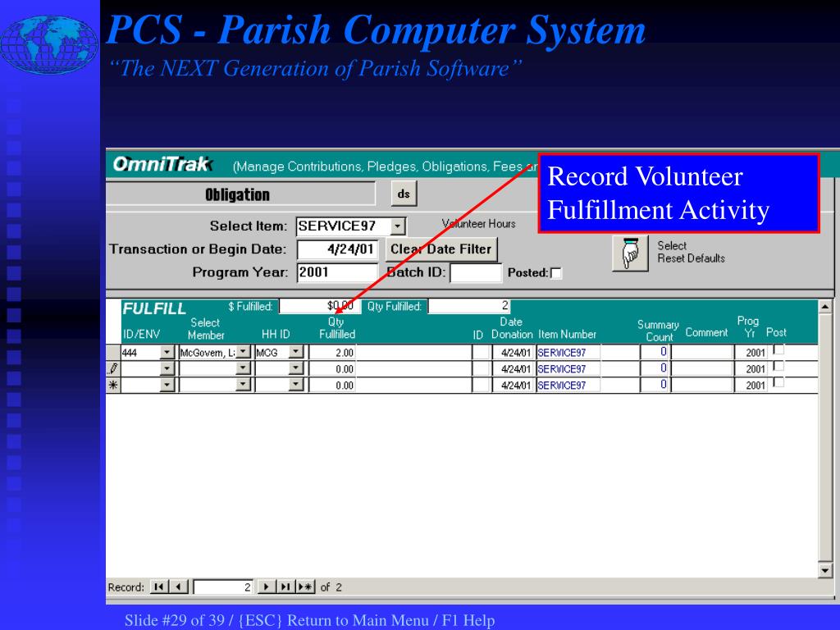Click the Summary Count 0 in the asterisk row
The height and width of the screenshot is (630, 840).
[655, 384]
